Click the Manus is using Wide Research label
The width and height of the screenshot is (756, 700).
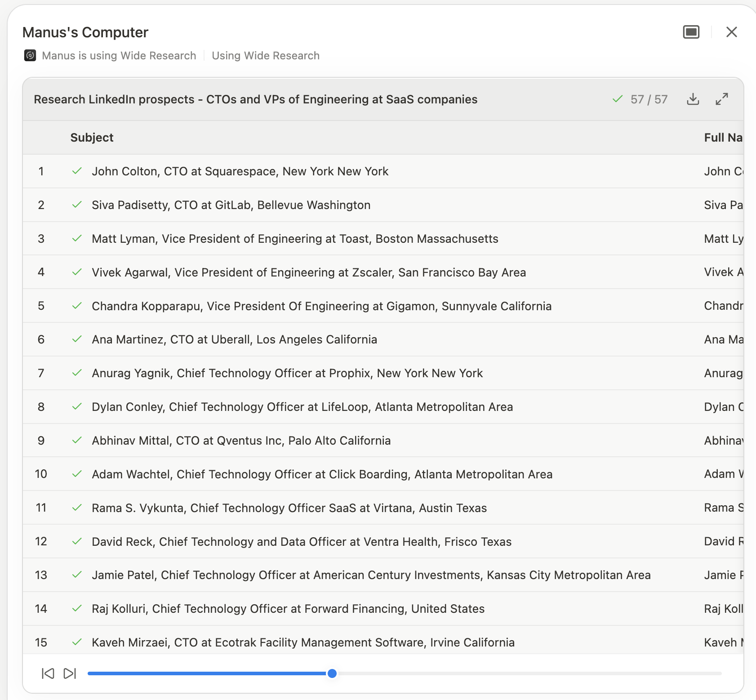119,56
